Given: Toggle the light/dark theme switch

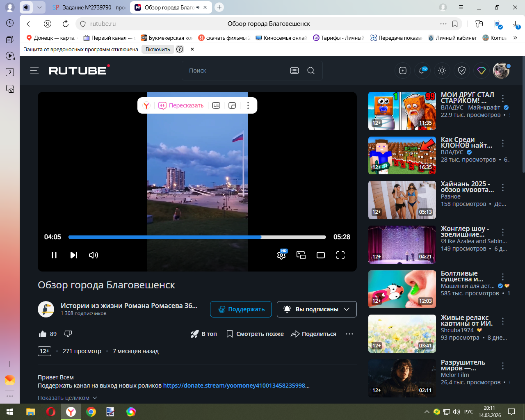Looking at the screenshot, I should [442, 71].
